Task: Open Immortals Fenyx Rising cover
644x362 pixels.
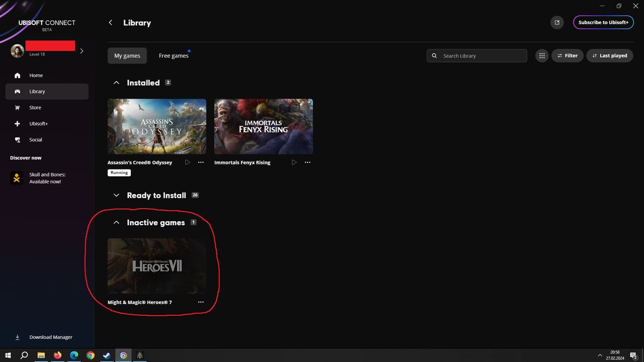Action: point(264,126)
